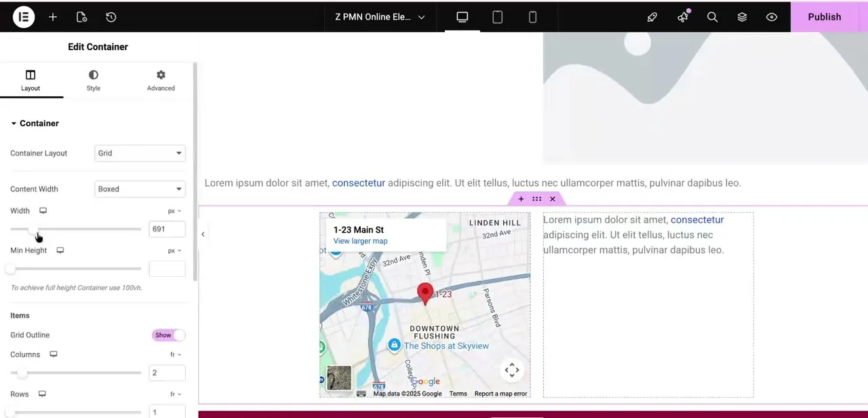Change Columns unit fr selector
Viewport: 868px width, 418px height.
[x=176, y=355]
